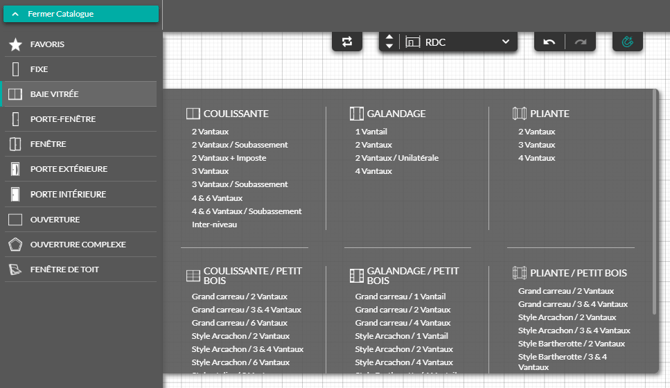Choose Pliante 4 Vantaux

coord(536,158)
